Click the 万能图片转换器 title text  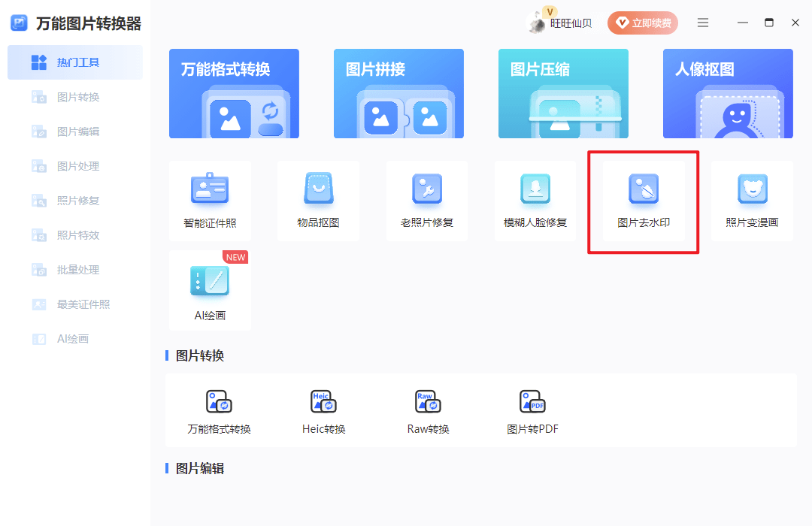(x=89, y=23)
